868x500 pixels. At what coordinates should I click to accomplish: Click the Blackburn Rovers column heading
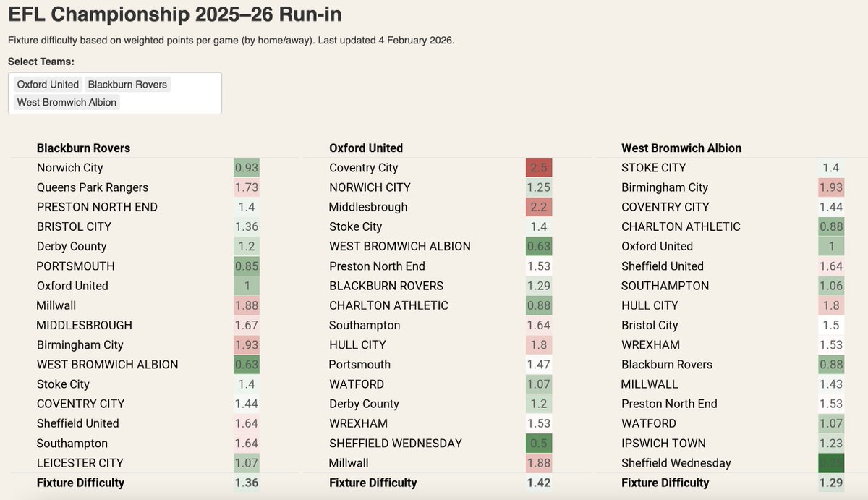[x=83, y=148]
